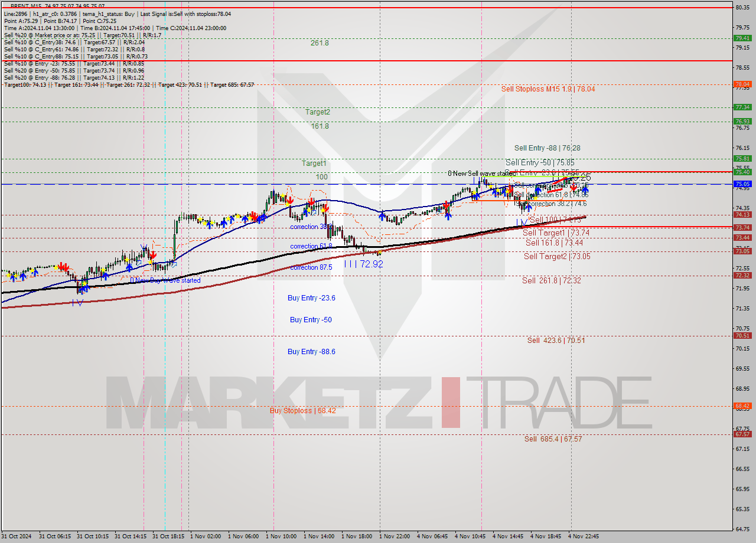Select the blue 'correction 87.5' label
The image size is (756, 543).
coord(311,267)
